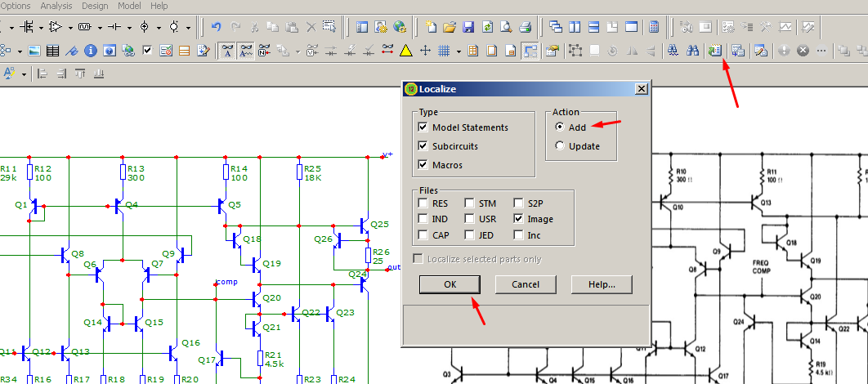This screenshot has width=868, height=384.
Task: Open the calculator tool icon
Action: tap(654, 27)
